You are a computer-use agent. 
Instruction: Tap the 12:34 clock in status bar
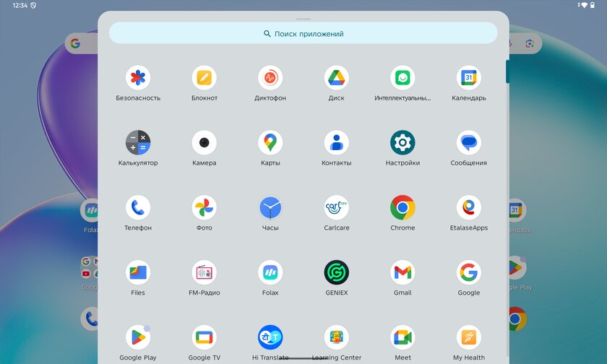point(20,5)
